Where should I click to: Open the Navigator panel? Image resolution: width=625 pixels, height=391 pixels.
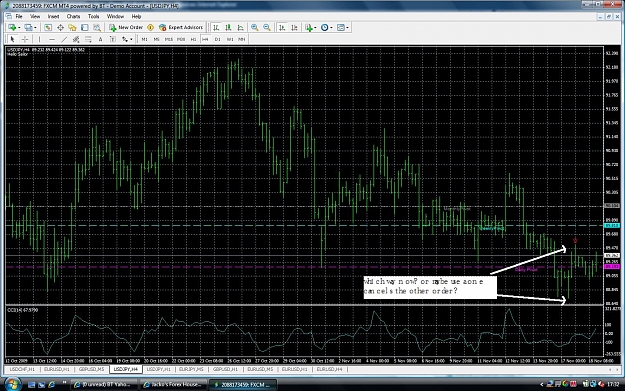tap(72, 28)
